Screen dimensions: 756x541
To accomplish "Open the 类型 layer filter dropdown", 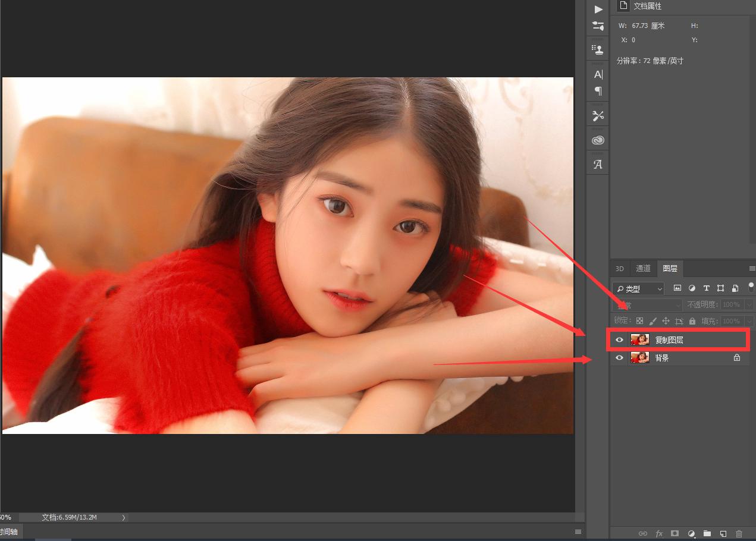I will pos(639,289).
